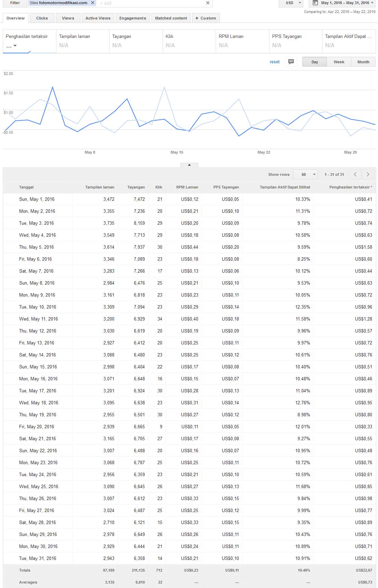This screenshot has width=378, height=588.
Task: Open the Penghasilan tertaksir metric dropdown arrow
Action: click(15, 46)
